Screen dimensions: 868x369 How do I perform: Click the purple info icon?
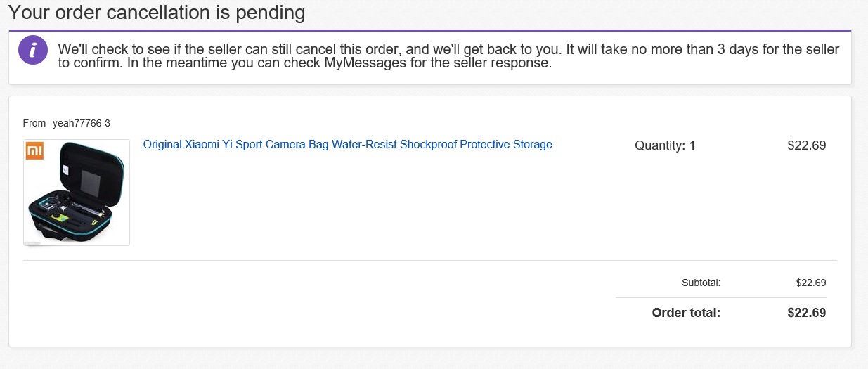[33, 51]
